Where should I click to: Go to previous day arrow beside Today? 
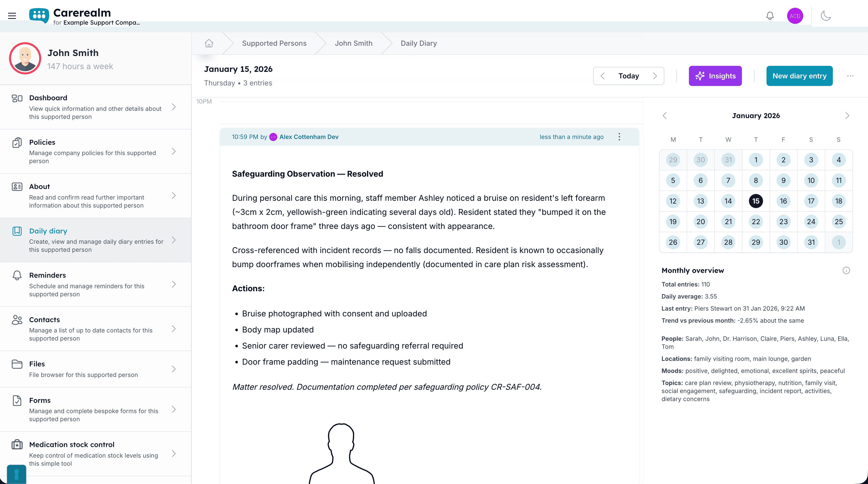(603, 76)
